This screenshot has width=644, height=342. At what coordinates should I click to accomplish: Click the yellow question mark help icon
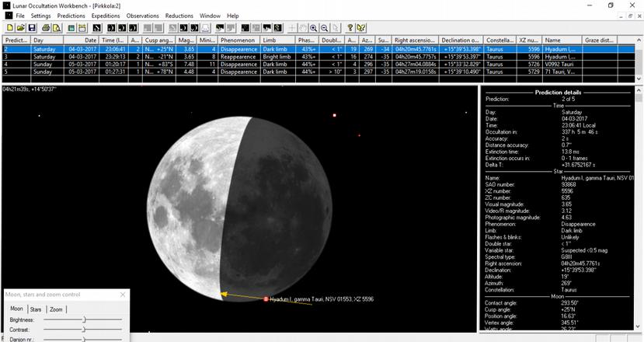pos(350,28)
